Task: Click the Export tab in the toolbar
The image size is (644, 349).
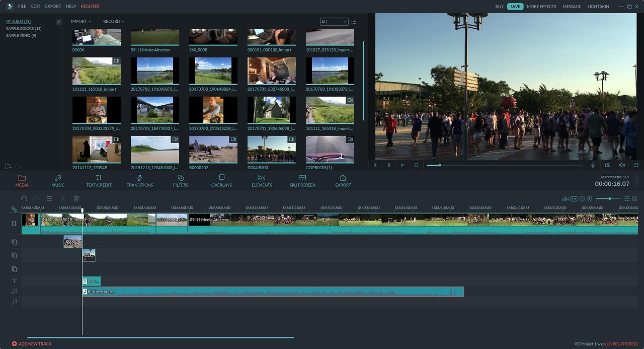Action: pyautogui.click(x=343, y=181)
